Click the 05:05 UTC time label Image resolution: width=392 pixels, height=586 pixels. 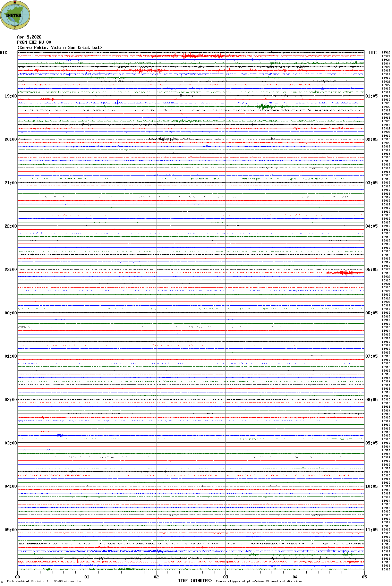point(372,270)
